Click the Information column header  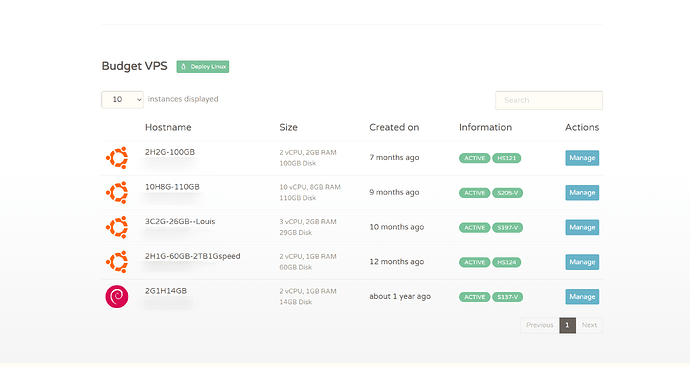click(485, 127)
